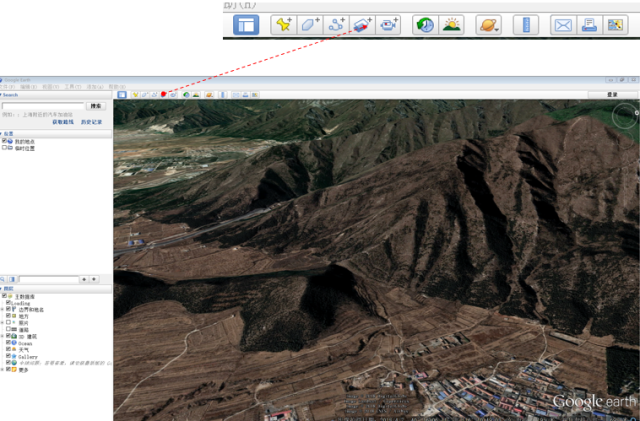Toggle the Ocean layer checkbox
The width and height of the screenshot is (640, 421).
click(x=8, y=343)
